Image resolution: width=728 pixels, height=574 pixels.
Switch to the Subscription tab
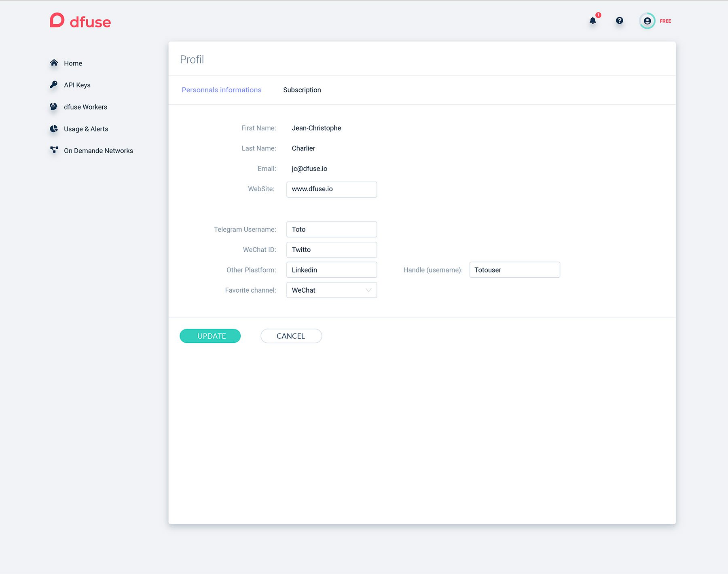pos(302,90)
